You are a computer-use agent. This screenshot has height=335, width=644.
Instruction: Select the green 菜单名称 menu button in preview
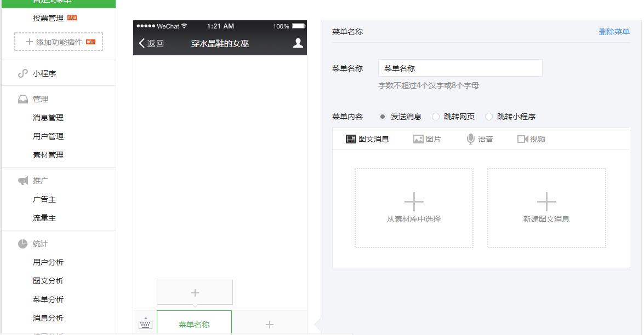coord(194,323)
